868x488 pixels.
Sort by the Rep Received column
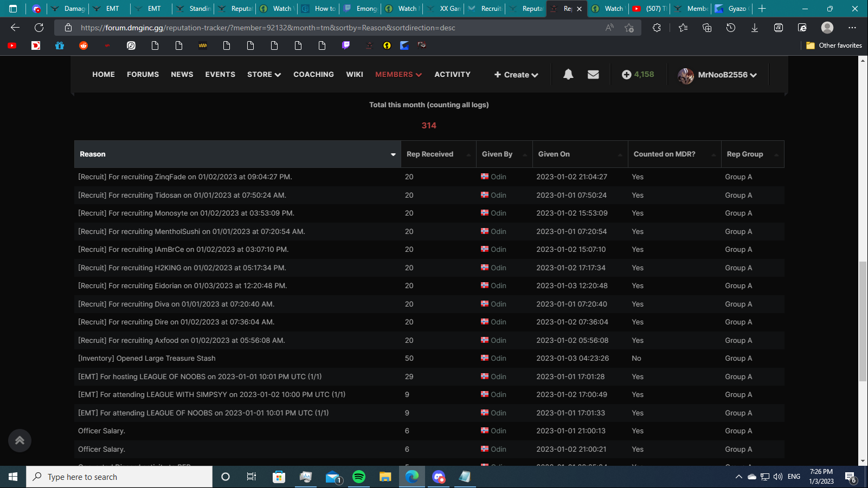(438, 154)
